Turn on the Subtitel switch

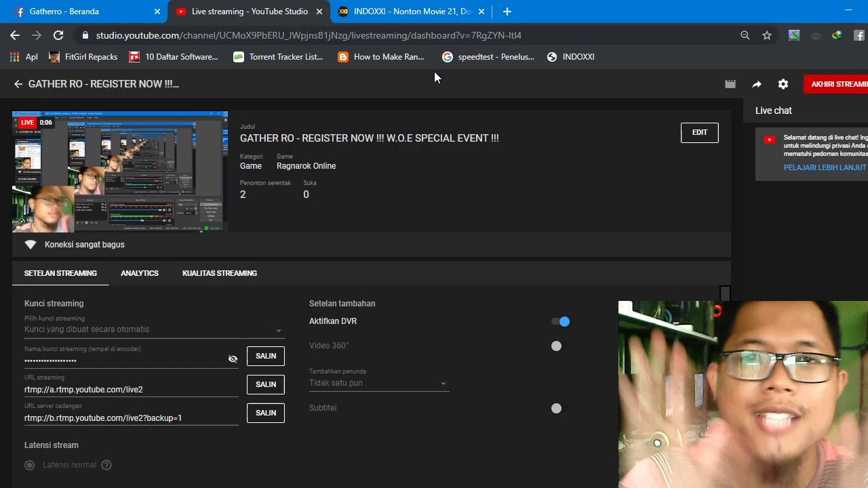[x=557, y=408]
